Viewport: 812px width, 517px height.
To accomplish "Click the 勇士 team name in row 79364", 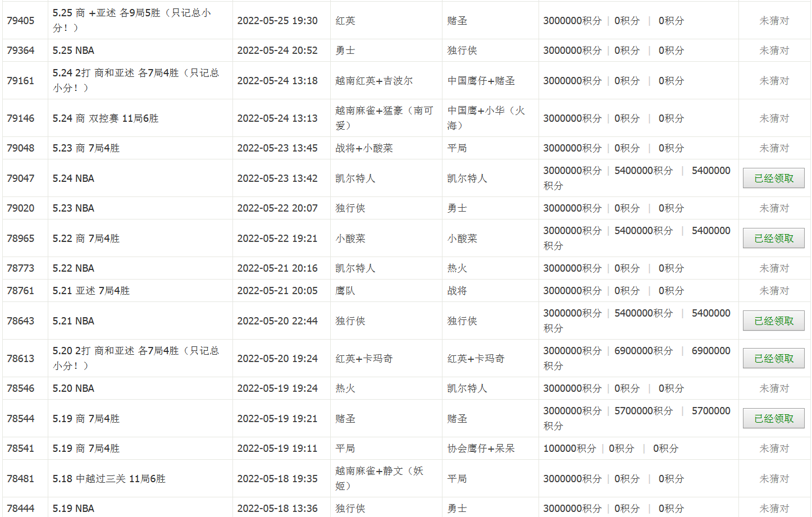I will coord(346,50).
